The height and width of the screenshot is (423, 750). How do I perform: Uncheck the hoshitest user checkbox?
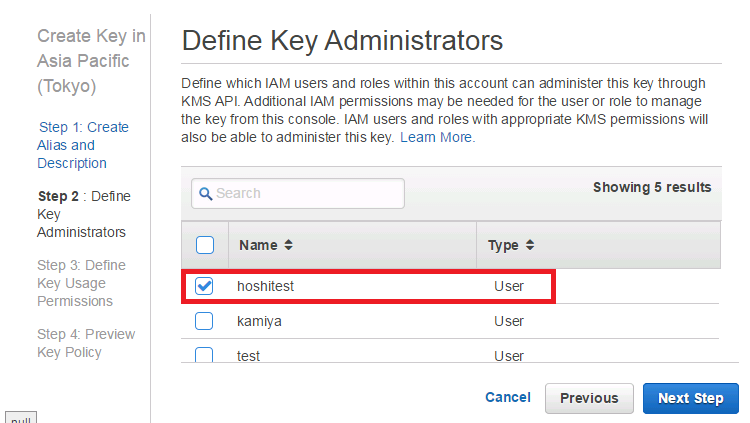(x=204, y=286)
